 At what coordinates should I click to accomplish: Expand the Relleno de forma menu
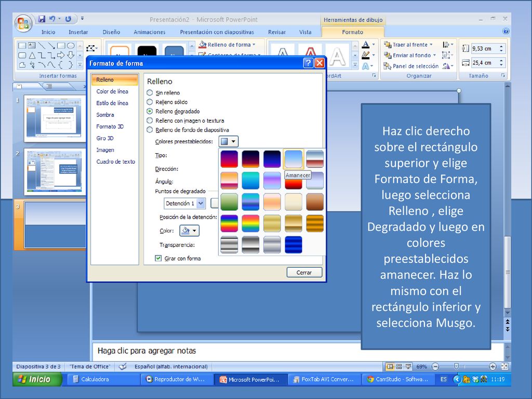254,45
